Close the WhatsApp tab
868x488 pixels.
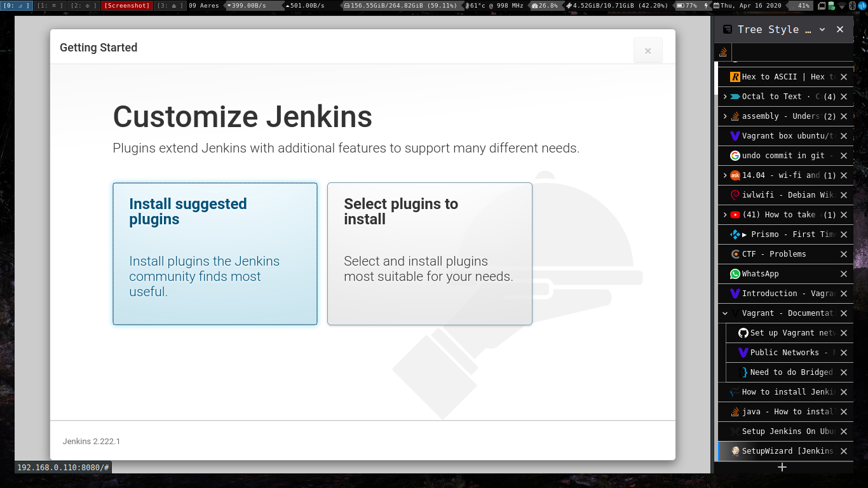point(844,274)
